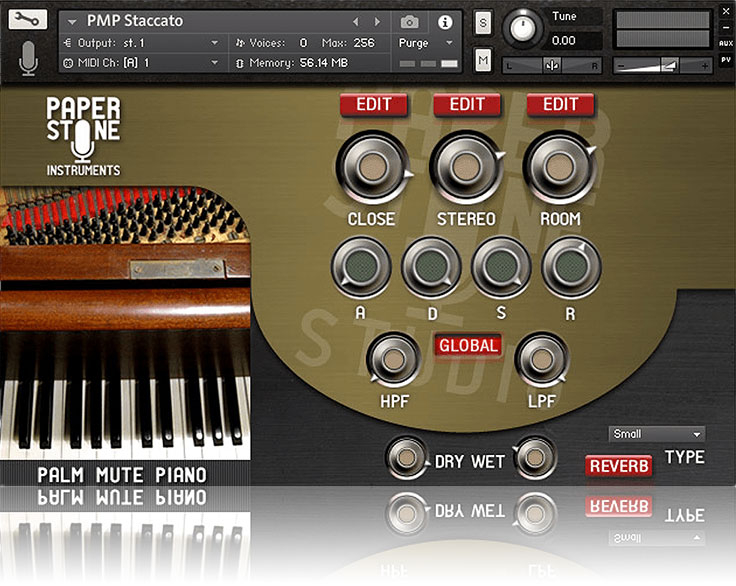The image size is (736, 586).
Task: Click the Tune knob
Action: point(522,29)
